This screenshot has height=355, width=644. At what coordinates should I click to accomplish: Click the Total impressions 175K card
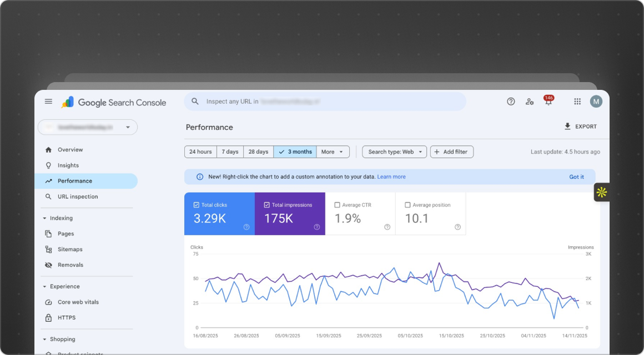click(x=290, y=214)
